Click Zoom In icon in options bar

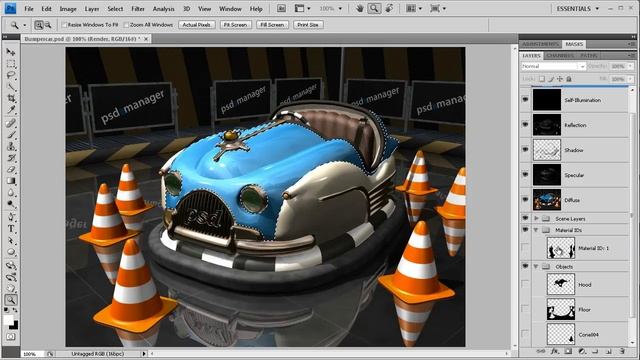tap(39, 25)
